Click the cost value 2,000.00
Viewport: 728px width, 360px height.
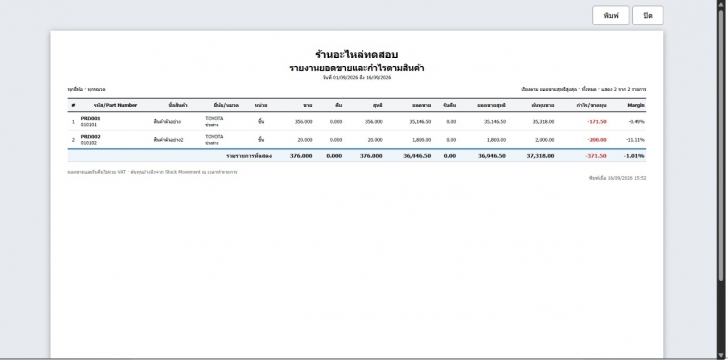tap(544, 140)
